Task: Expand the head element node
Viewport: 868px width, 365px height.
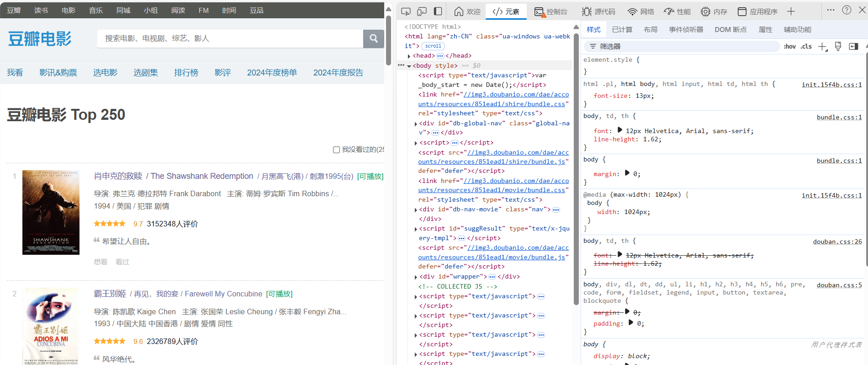Action: pyautogui.click(x=409, y=56)
